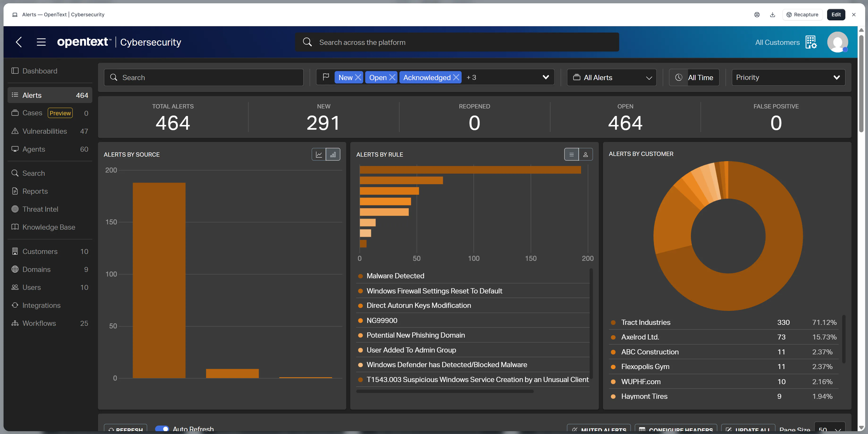
Task: Open the All Alerts dropdown
Action: tap(611, 77)
